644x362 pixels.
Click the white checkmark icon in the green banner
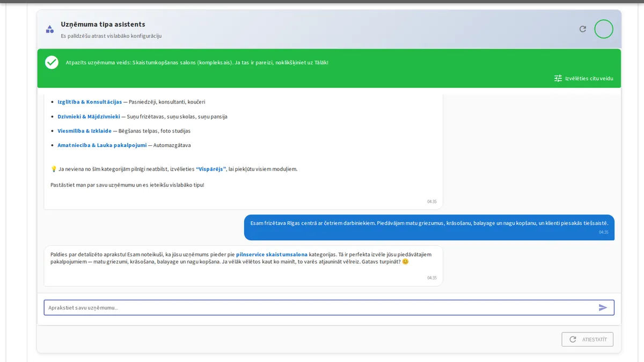(x=52, y=62)
